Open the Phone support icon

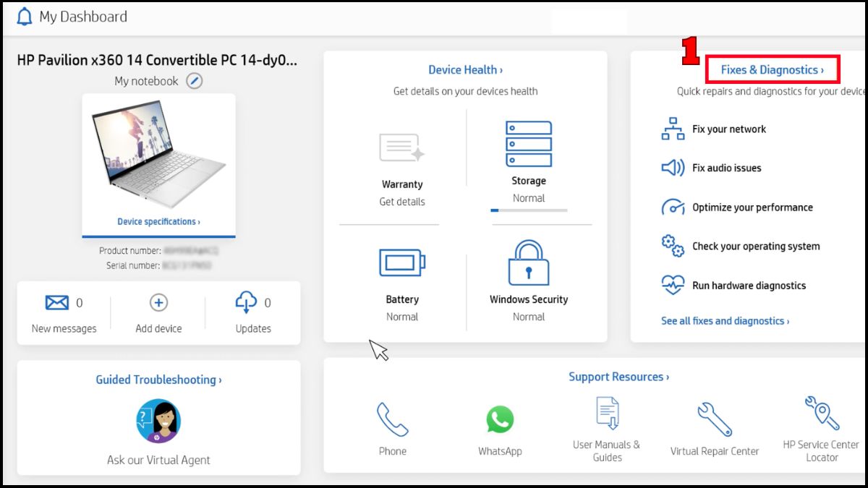coord(392,419)
